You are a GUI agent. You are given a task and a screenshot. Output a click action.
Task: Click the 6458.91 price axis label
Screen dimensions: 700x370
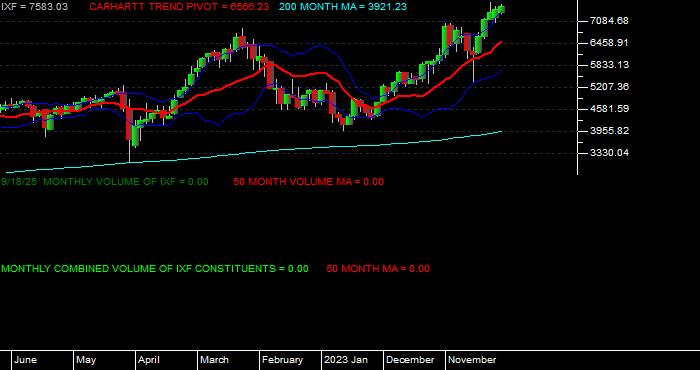[609, 43]
